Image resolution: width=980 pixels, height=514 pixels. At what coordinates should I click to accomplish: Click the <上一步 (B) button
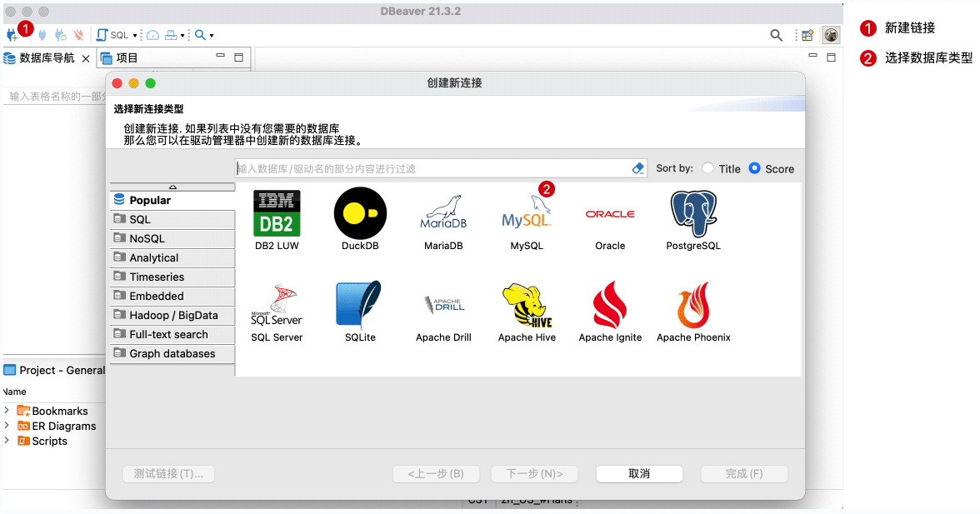437,474
